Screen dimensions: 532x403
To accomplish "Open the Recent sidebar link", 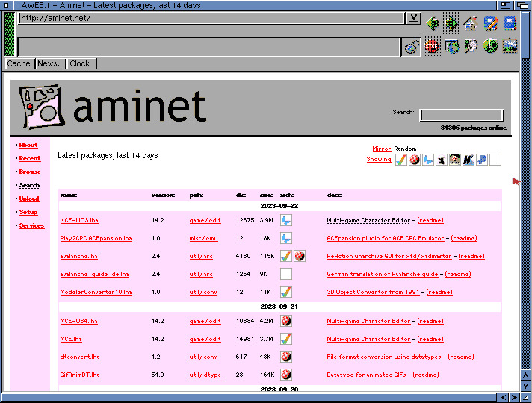I will tap(30, 159).
